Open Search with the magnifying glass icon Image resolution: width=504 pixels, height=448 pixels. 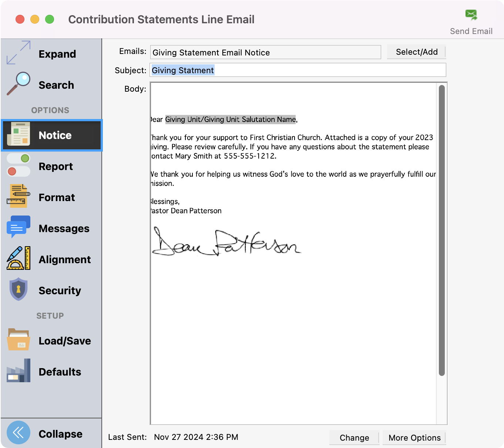pos(19,84)
